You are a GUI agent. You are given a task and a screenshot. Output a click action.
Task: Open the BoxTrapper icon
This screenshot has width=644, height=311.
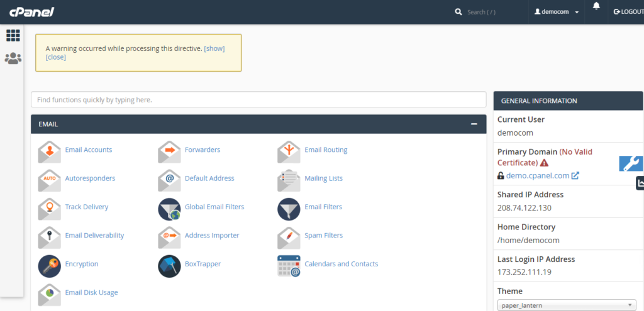click(169, 266)
